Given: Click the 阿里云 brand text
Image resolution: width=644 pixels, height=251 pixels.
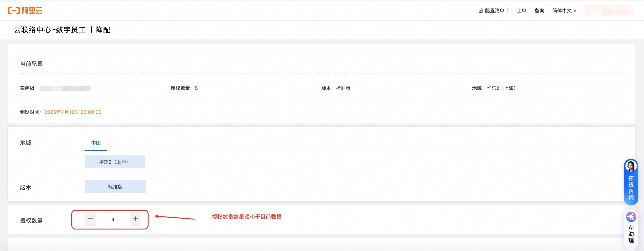Looking at the screenshot, I should pos(32,11).
